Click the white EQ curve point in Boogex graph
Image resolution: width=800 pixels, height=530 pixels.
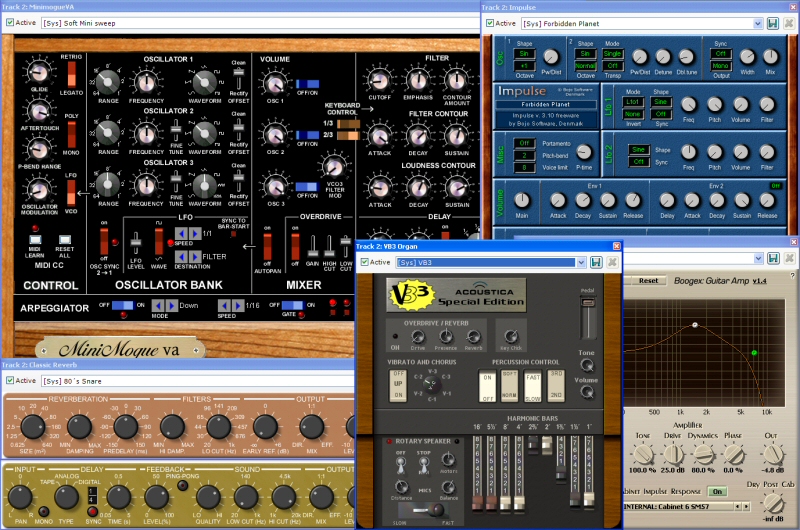(694, 325)
